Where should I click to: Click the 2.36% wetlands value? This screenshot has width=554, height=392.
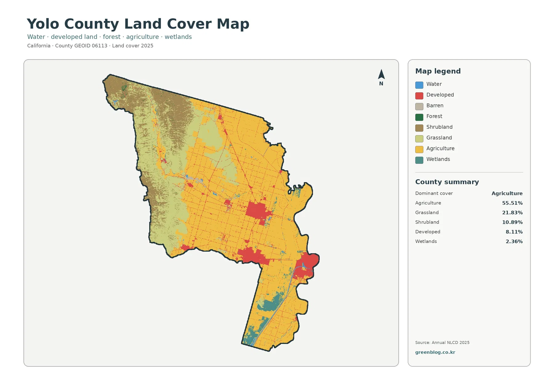tap(514, 241)
